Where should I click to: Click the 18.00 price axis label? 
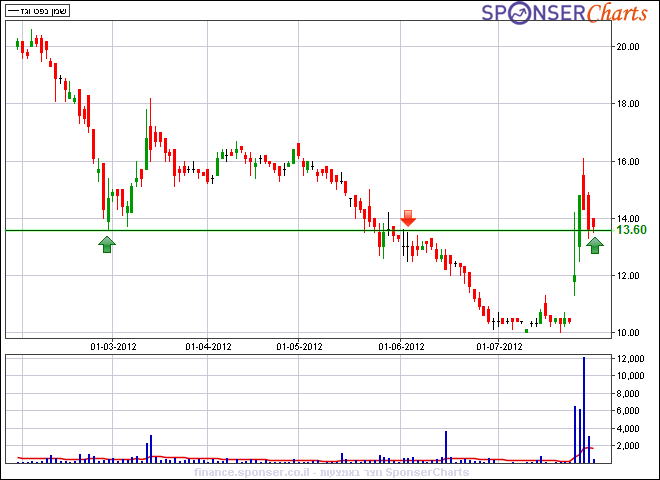[628, 104]
